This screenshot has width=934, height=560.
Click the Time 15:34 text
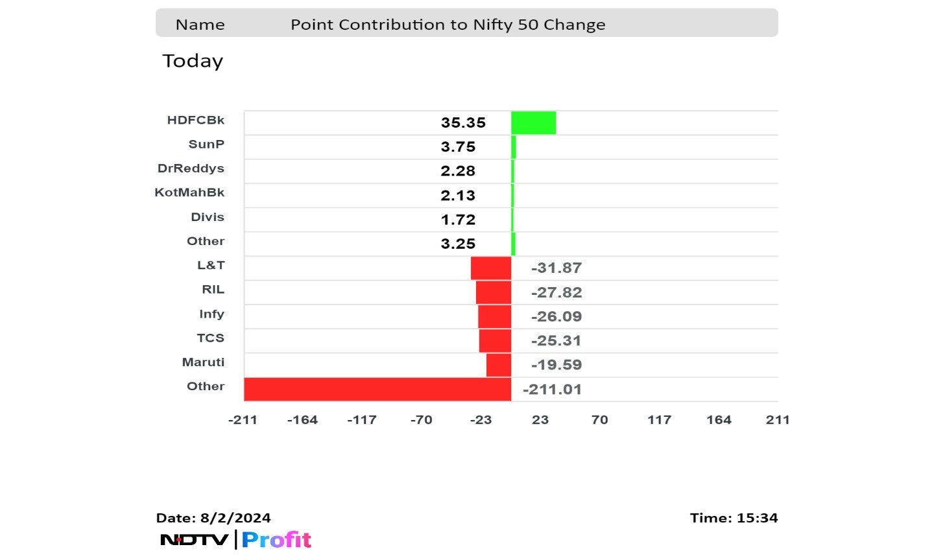(x=734, y=518)
